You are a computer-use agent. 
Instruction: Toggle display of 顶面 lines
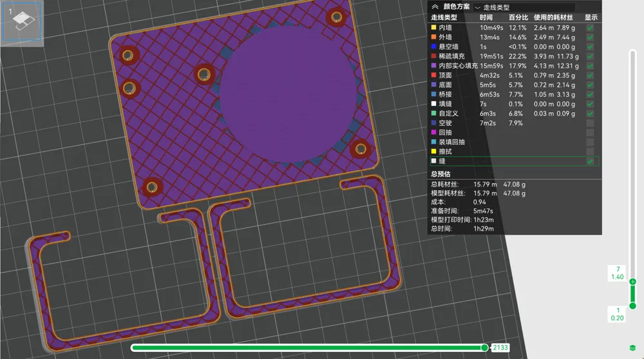pyautogui.click(x=590, y=75)
